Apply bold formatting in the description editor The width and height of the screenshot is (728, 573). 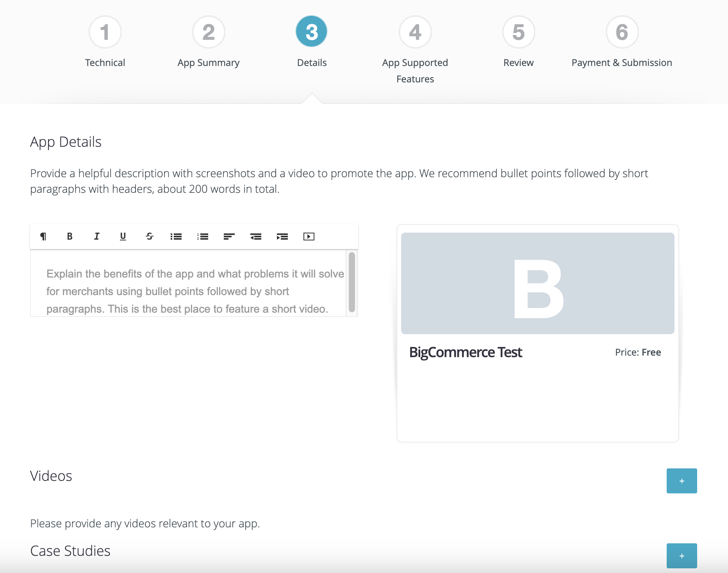coord(70,236)
